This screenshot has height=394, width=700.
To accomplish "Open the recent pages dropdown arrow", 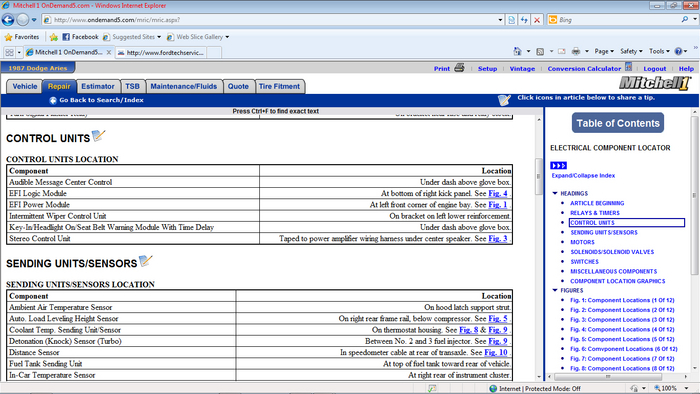I will pos(34,20).
